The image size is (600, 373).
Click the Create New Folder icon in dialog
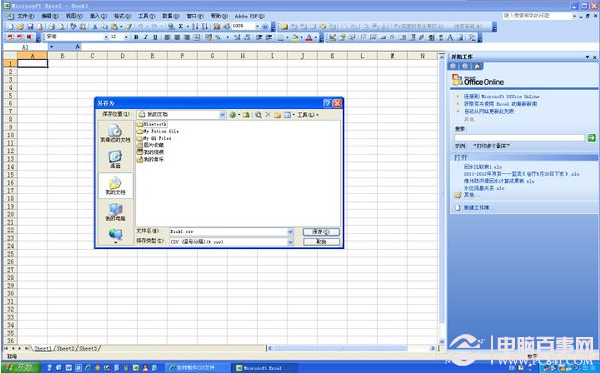[x=277, y=115]
